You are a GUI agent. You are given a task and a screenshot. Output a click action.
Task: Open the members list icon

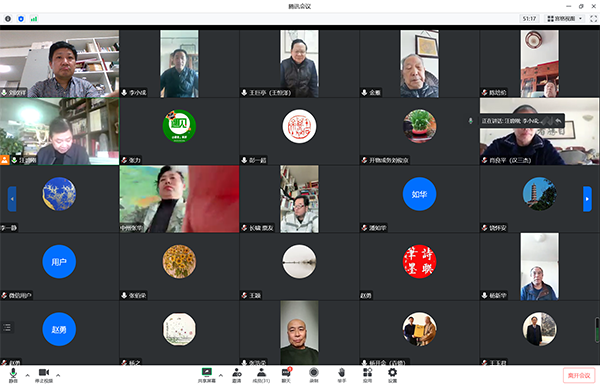coord(261,375)
